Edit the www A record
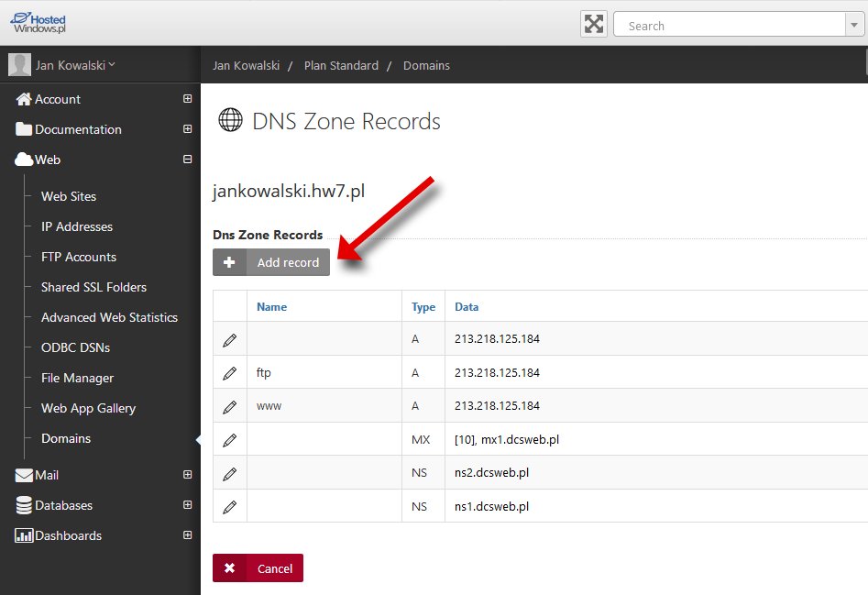This screenshot has width=868, height=595. [230, 407]
